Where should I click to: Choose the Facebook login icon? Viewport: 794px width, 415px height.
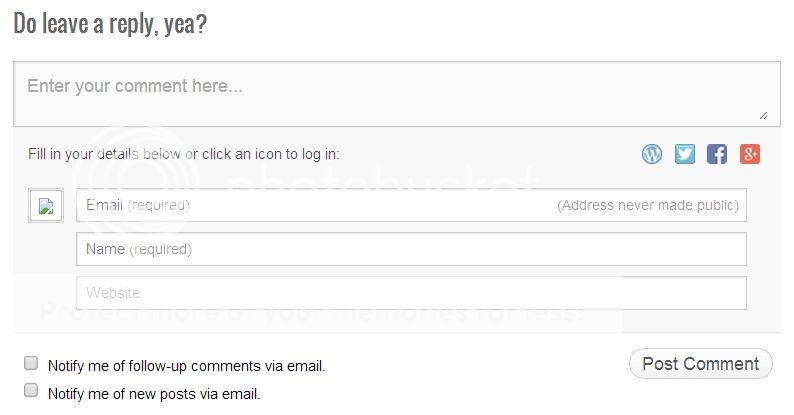click(x=717, y=154)
